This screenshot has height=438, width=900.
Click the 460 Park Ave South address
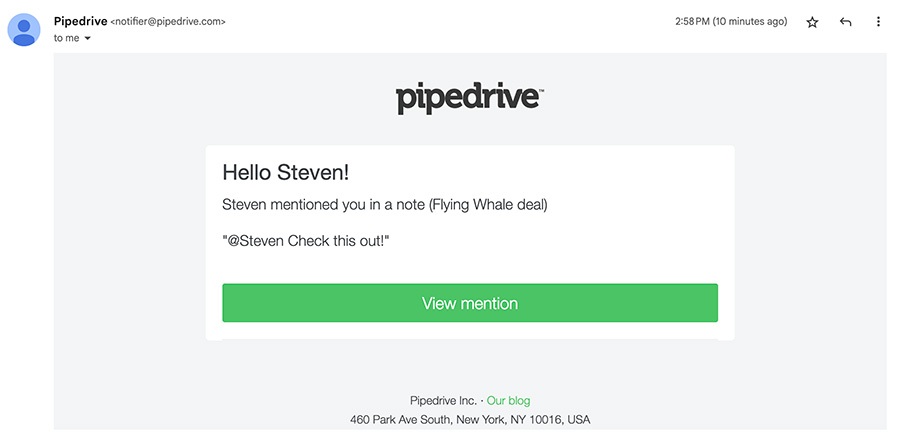coord(470,420)
